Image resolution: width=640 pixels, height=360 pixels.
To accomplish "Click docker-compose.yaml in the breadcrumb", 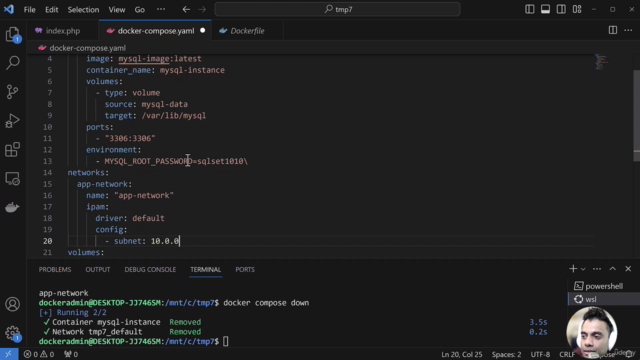I will pos(87,48).
